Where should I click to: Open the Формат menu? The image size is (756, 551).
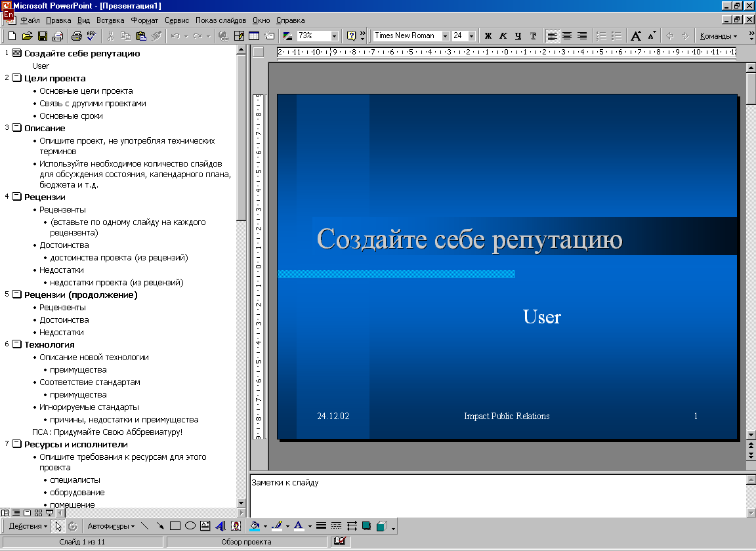pyautogui.click(x=144, y=20)
